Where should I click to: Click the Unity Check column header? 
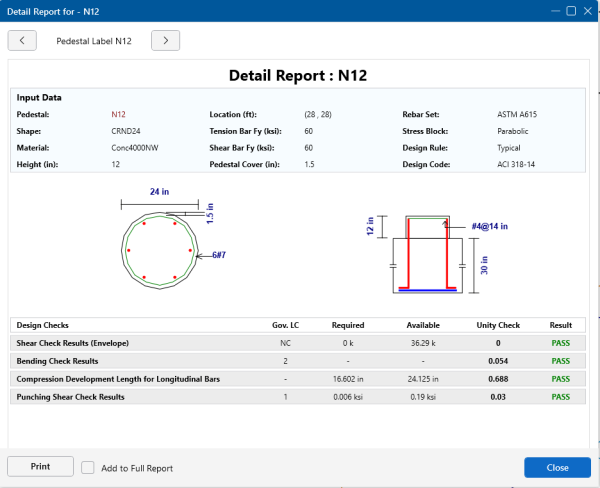[x=497, y=325]
